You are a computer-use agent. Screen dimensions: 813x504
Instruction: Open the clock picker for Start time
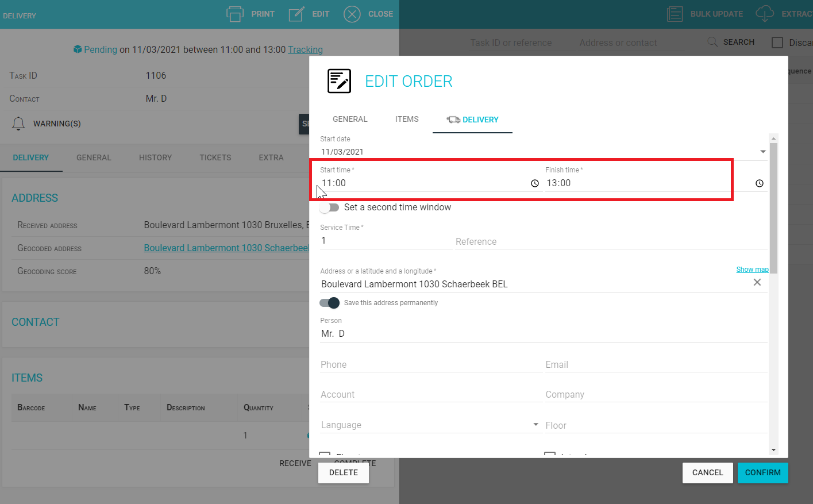pos(535,183)
